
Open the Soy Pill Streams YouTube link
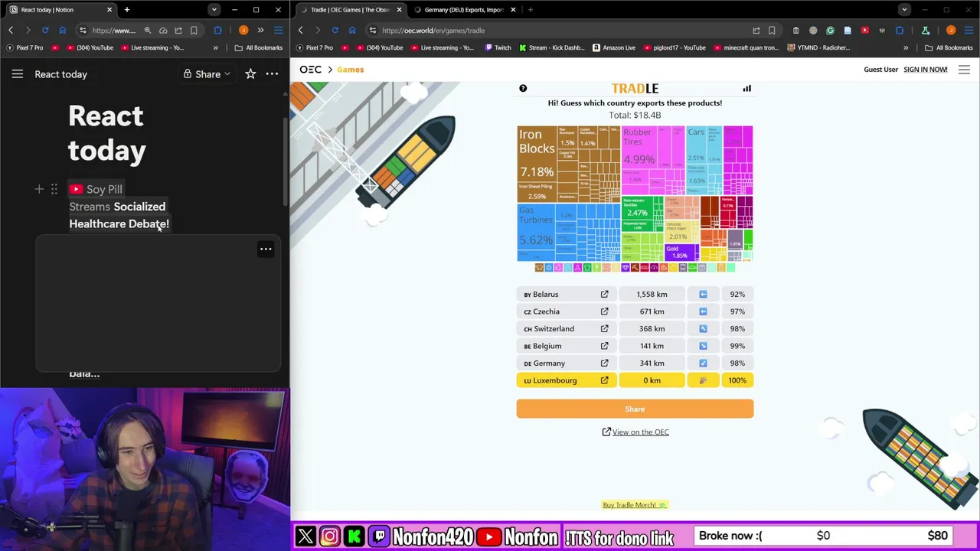119,207
